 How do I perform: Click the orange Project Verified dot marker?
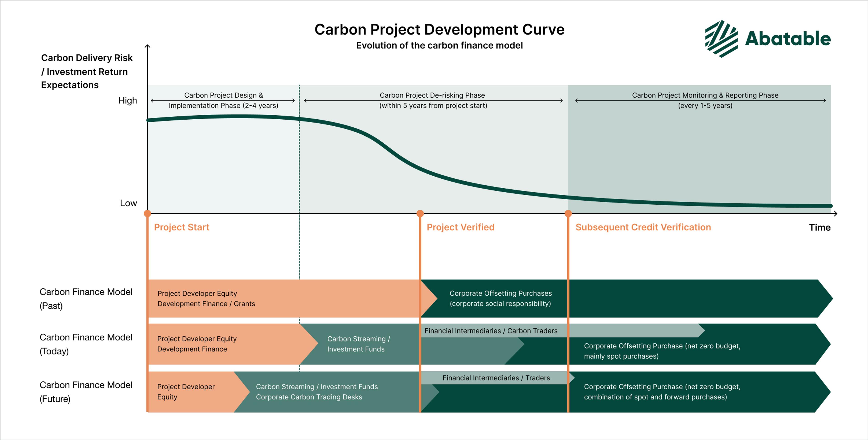click(x=420, y=213)
